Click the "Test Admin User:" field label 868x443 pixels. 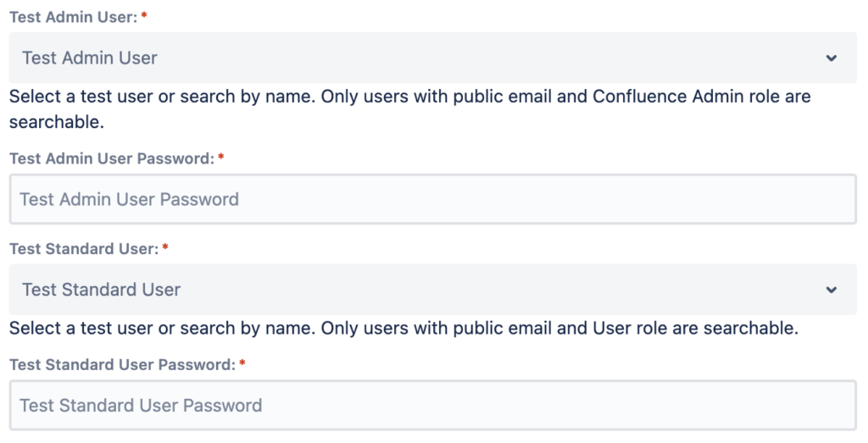coord(74,17)
